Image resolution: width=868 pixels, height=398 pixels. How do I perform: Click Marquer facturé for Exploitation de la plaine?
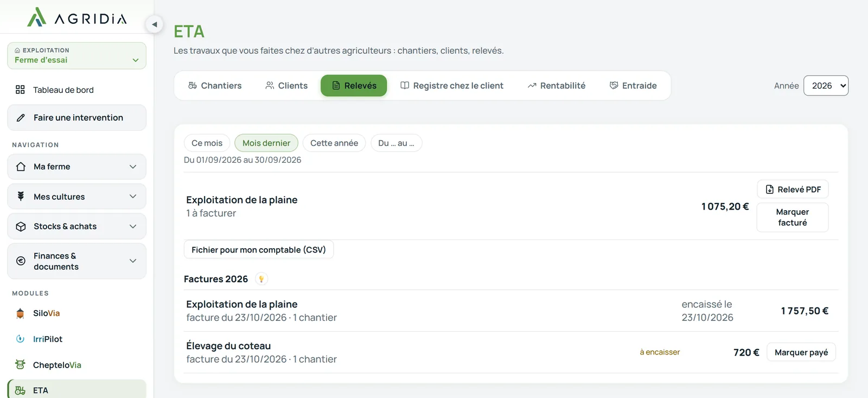(x=793, y=217)
